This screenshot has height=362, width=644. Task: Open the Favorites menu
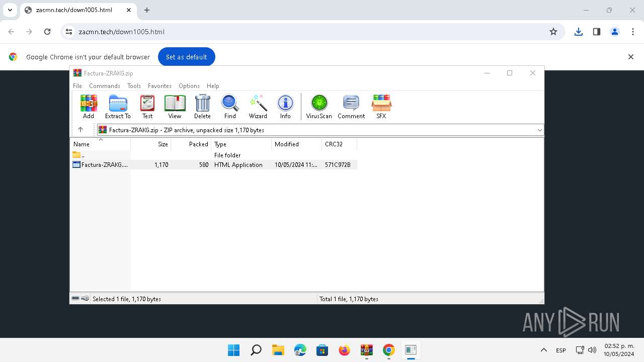click(159, 86)
